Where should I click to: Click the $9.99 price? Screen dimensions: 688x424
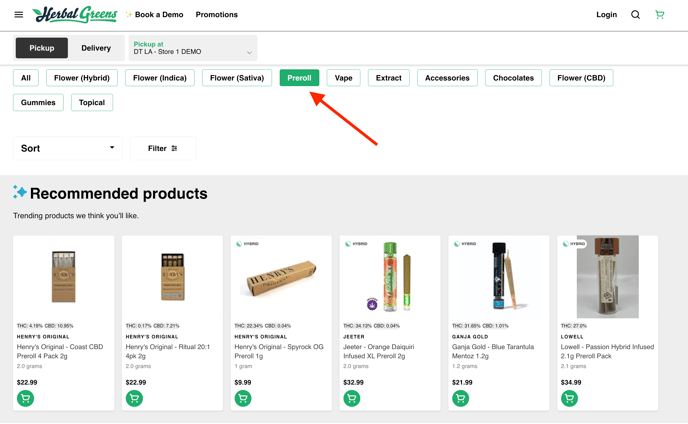(x=243, y=382)
